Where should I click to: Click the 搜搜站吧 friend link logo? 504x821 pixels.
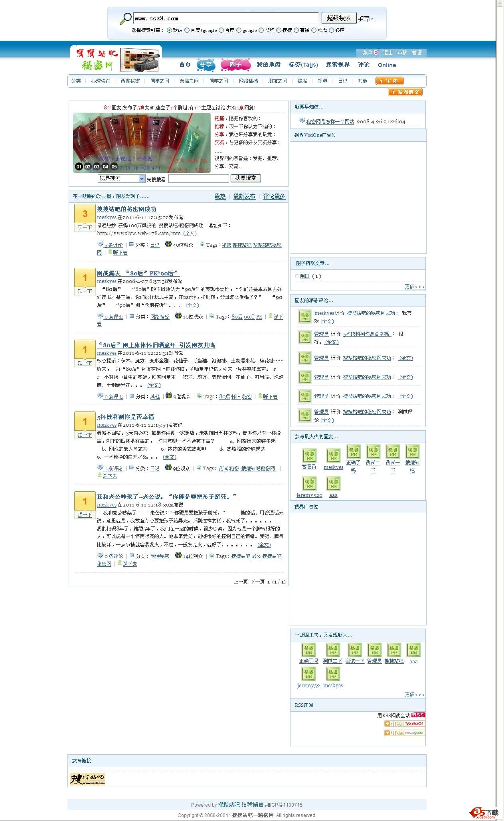click(87, 779)
